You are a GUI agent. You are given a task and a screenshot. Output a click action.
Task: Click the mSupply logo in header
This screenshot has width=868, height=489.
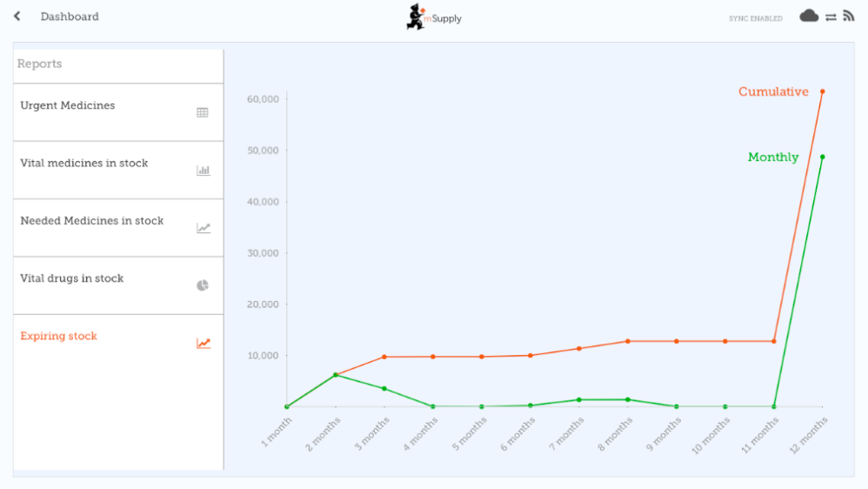[433, 17]
